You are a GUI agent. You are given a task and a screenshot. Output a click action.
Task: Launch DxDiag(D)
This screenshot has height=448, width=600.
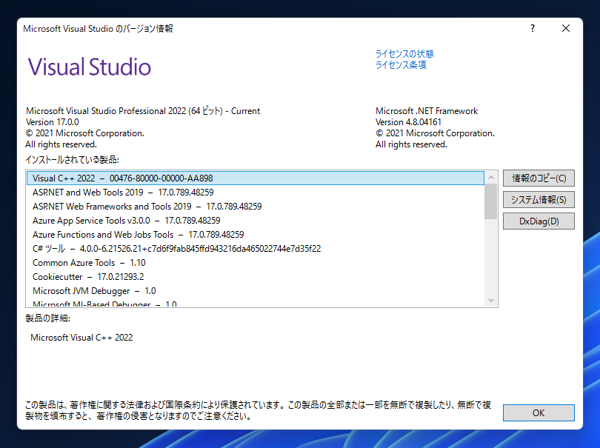539,221
